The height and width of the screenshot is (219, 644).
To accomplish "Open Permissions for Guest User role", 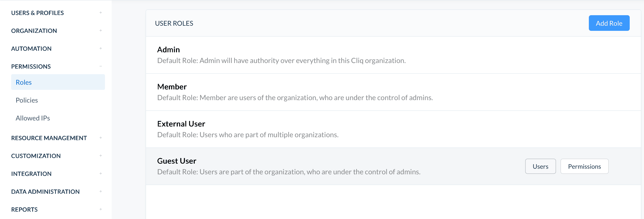I will pyautogui.click(x=584, y=166).
